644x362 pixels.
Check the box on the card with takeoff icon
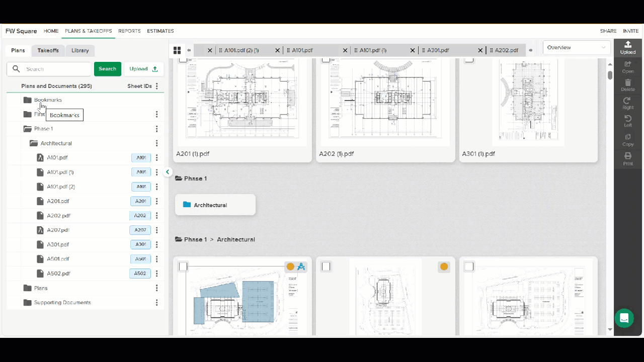183,266
